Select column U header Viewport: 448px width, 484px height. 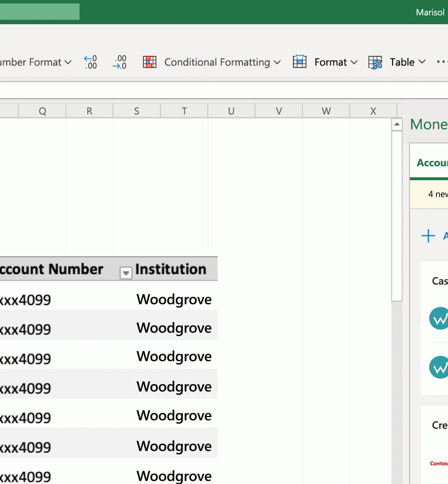(232, 111)
